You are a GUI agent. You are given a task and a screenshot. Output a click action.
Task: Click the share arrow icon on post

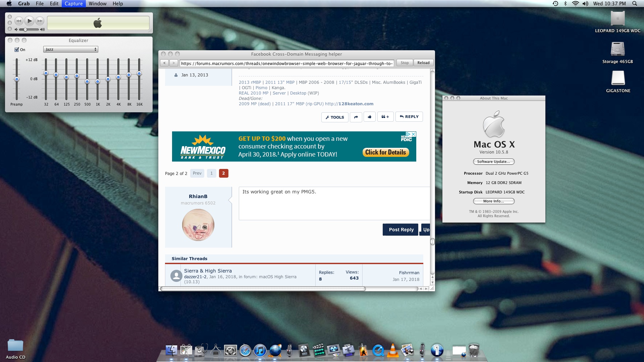pos(356,117)
